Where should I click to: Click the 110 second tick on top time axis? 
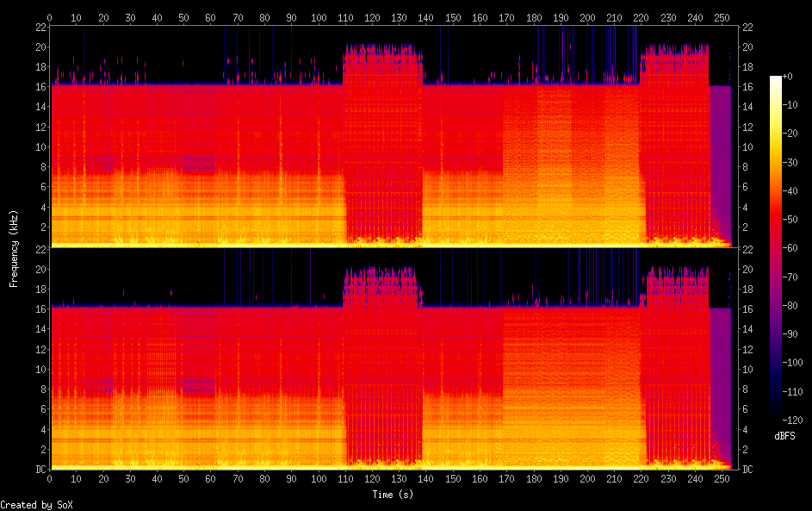(345, 17)
